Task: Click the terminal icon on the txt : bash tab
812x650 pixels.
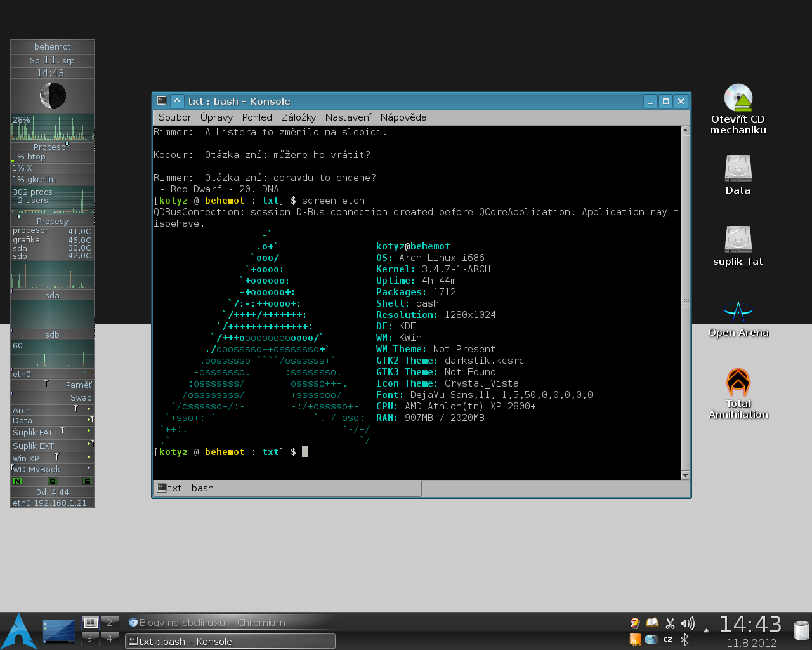Action: (162, 487)
